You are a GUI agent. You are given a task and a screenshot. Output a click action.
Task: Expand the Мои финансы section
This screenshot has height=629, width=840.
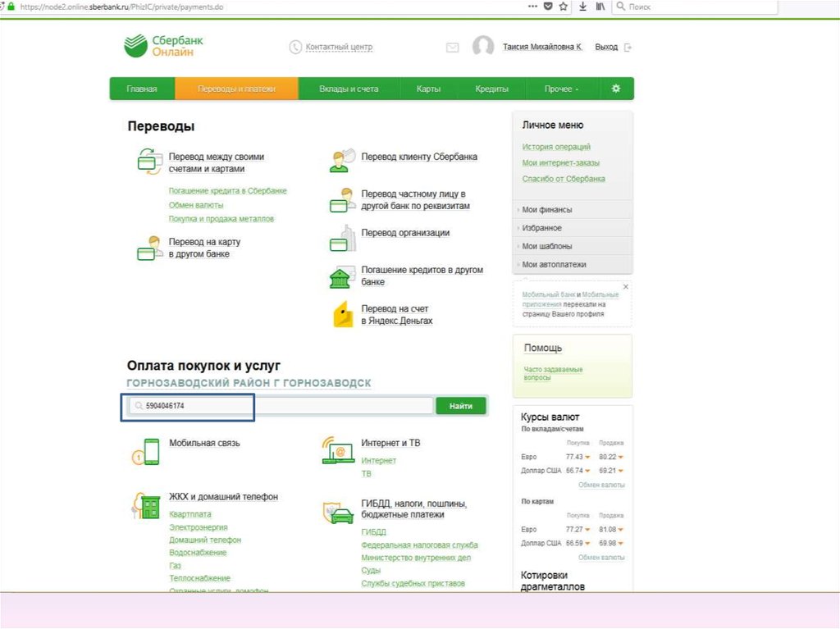(547, 210)
